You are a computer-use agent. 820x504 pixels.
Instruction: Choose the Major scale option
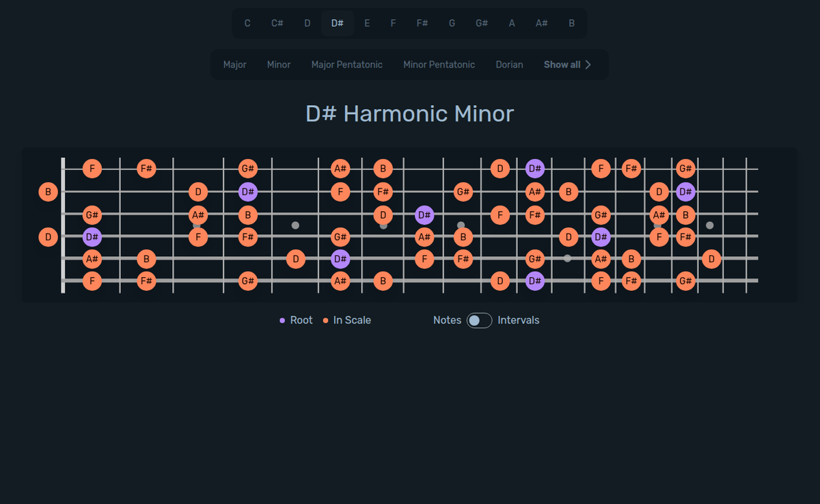pos(234,64)
